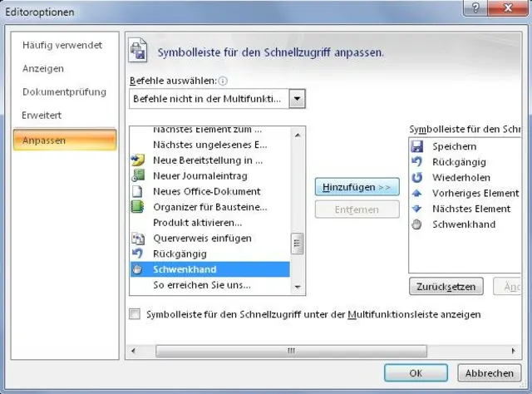Click the horizontal scrollbar thumb at bottom
Image resolution: width=532 pixels, height=394 pixels.
click(x=291, y=351)
